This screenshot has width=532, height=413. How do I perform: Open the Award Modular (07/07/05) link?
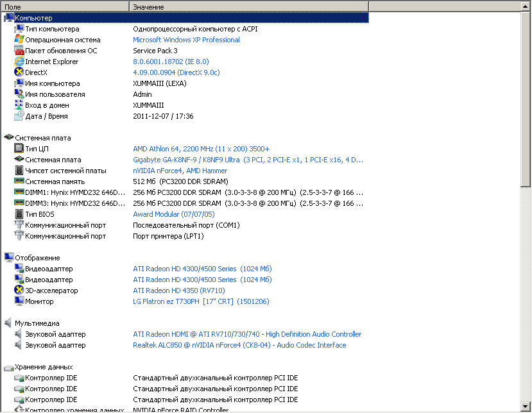click(174, 214)
